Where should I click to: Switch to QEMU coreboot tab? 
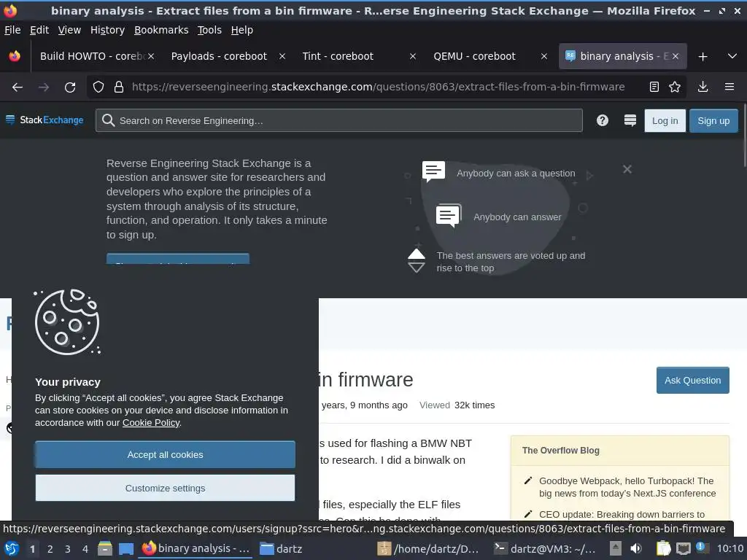click(474, 56)
